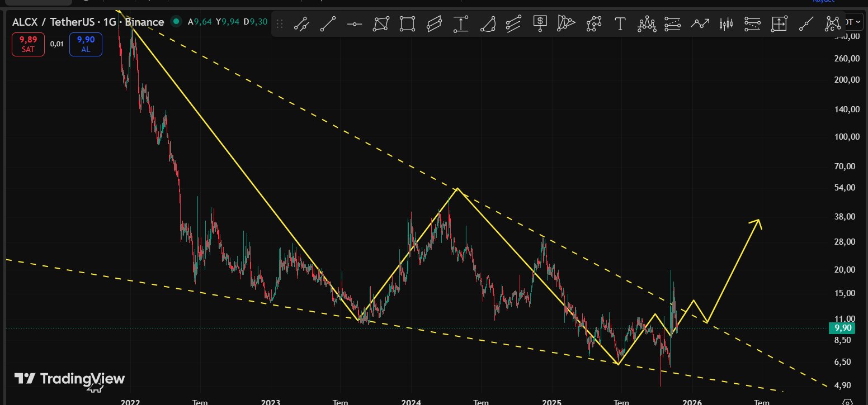868x405 pixels.
Task: Select the Fib extension tool with dashed diagonal
Action: [753, 24]
